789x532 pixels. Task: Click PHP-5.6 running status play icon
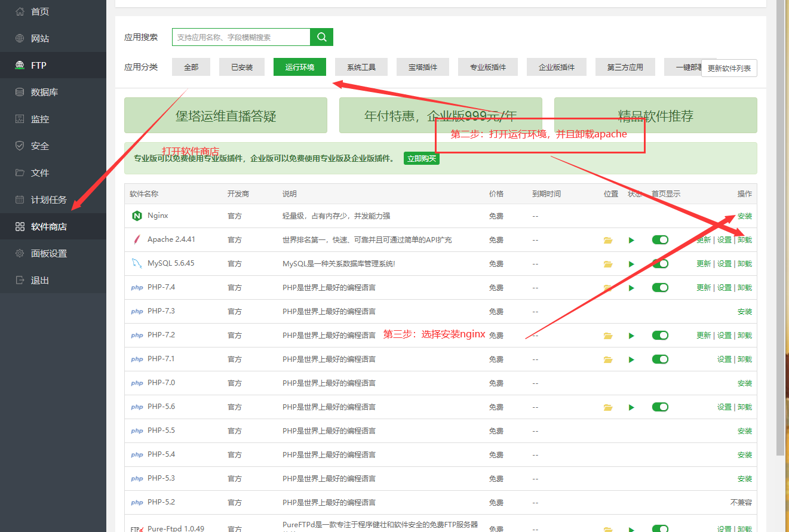pyautogui.click(x=631, y=407)
